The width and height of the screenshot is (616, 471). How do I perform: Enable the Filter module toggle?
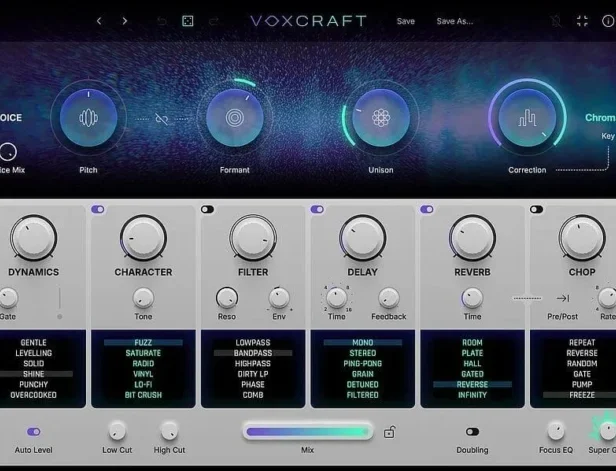tap(207, 209)
